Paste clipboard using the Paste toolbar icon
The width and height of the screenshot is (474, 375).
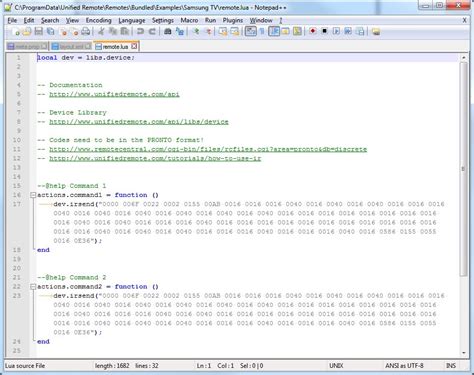(125, 32)
